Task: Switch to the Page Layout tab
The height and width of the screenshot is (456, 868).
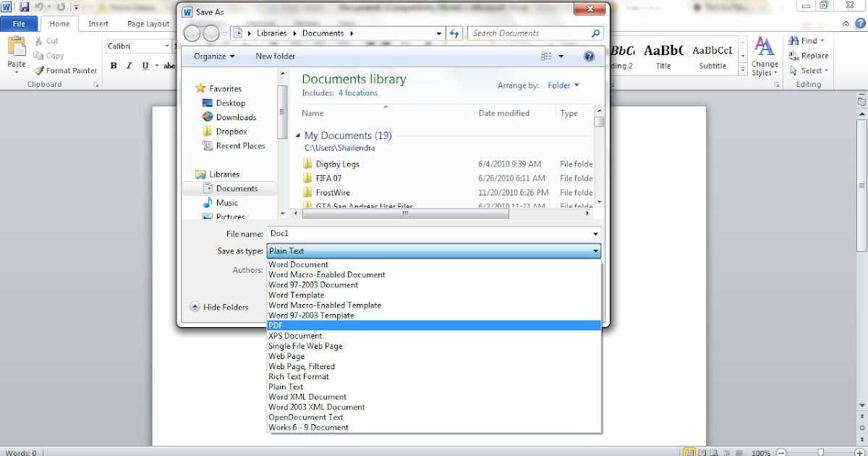Action: point(148,23)
